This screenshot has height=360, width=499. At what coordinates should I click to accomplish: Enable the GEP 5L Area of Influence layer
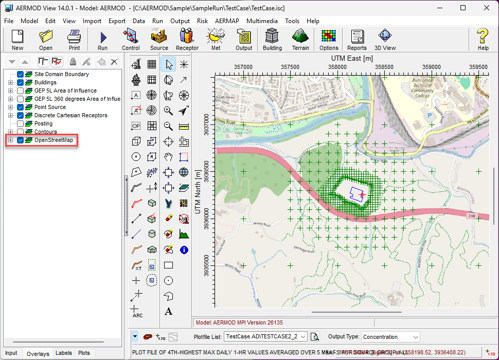click(x=20, y=91)
